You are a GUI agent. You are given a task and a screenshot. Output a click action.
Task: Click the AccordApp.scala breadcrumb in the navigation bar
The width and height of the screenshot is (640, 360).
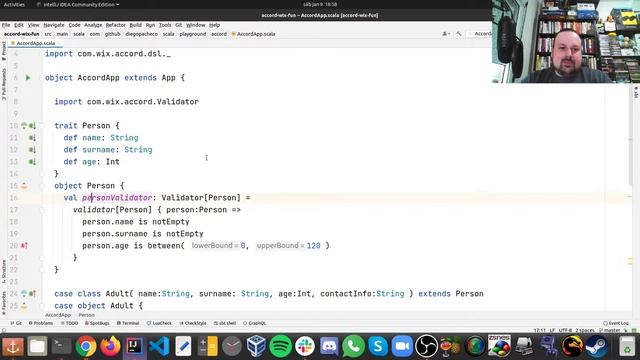coord(253,34)
